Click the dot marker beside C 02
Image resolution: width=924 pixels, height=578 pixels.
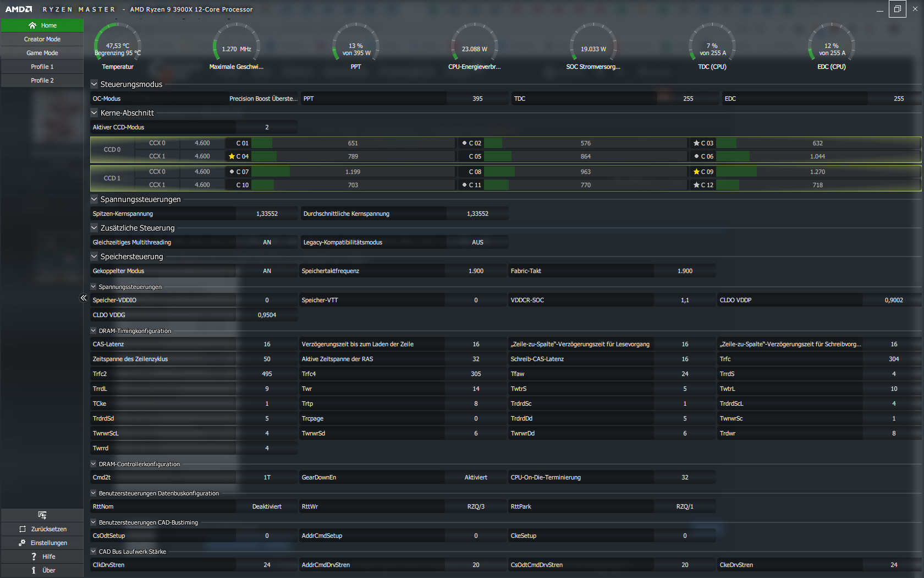(464, 143)
